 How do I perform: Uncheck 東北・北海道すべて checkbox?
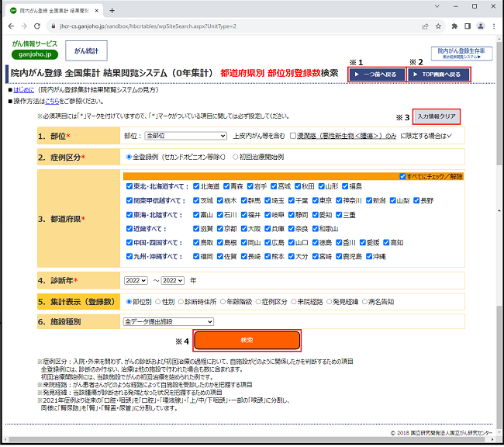129,187
